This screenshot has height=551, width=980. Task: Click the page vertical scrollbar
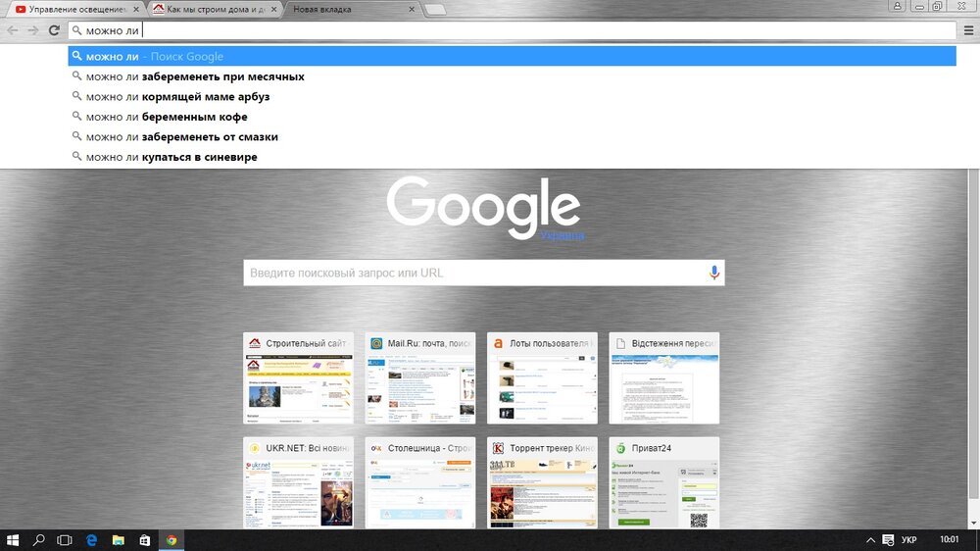pos(974,334)
